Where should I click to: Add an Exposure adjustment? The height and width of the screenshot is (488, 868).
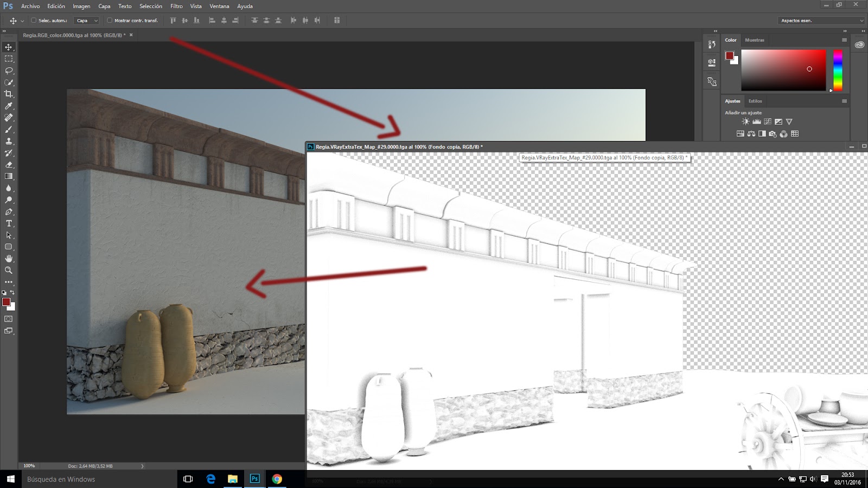point(778,122)
